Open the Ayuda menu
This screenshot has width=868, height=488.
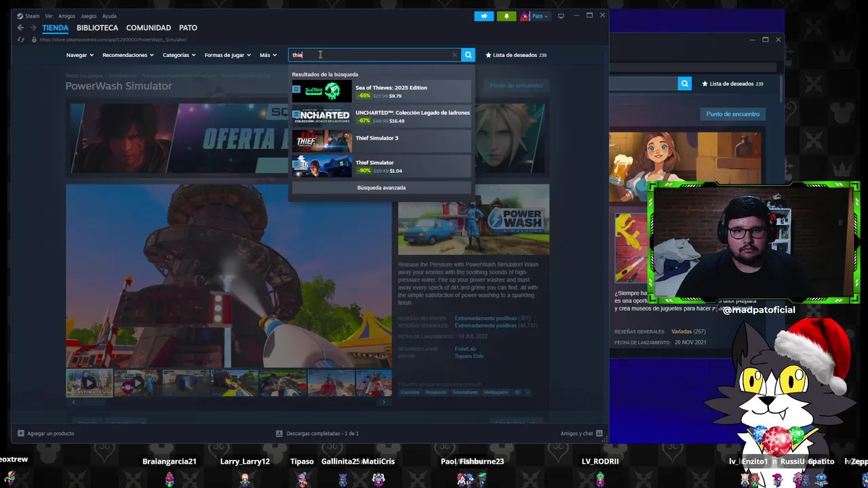(x=109, y=16)
